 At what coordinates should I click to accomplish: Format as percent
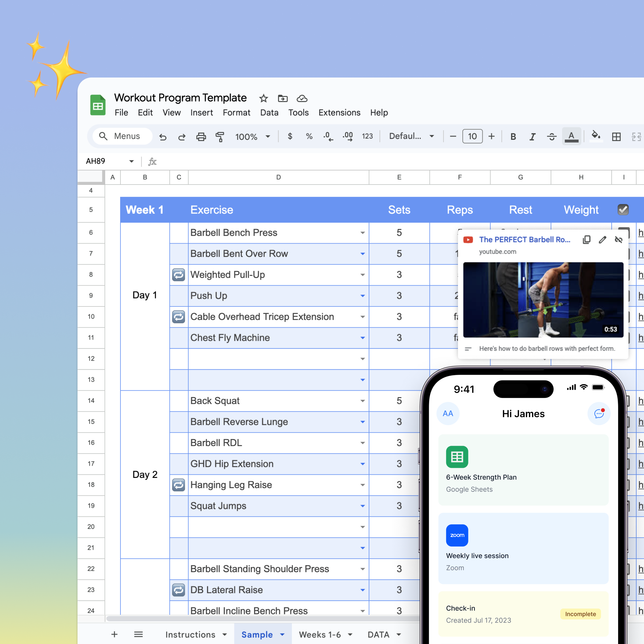[x=309, y=136]
